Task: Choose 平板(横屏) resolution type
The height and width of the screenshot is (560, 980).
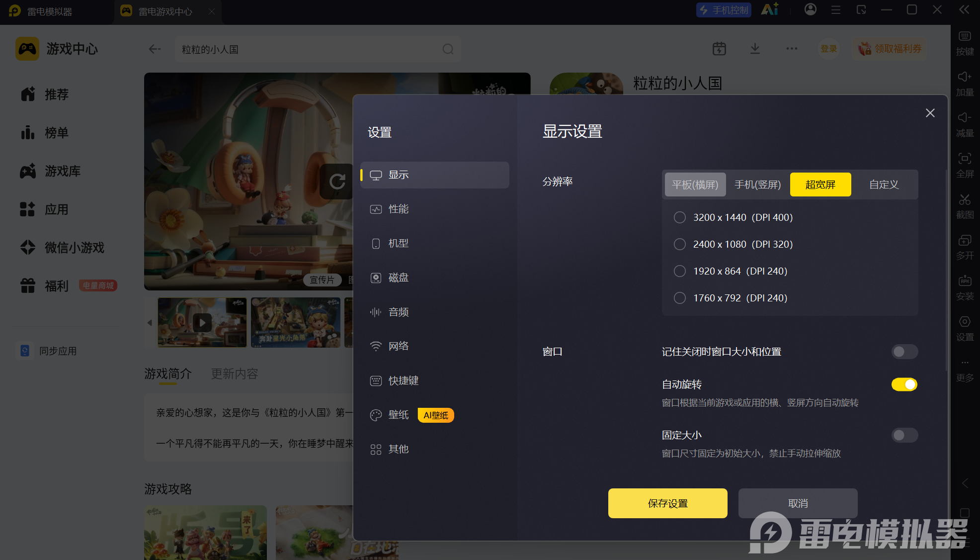Action: pos(695,185)
